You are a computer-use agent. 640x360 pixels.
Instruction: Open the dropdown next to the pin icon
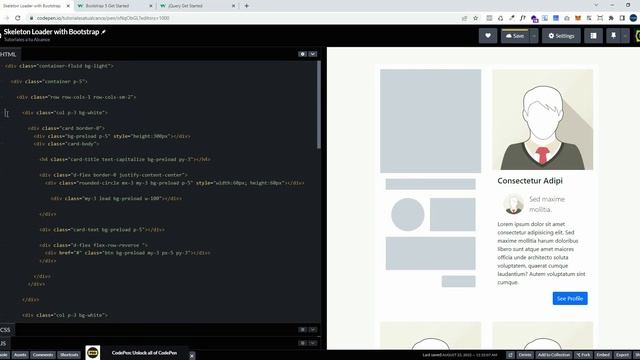[625, 36]
